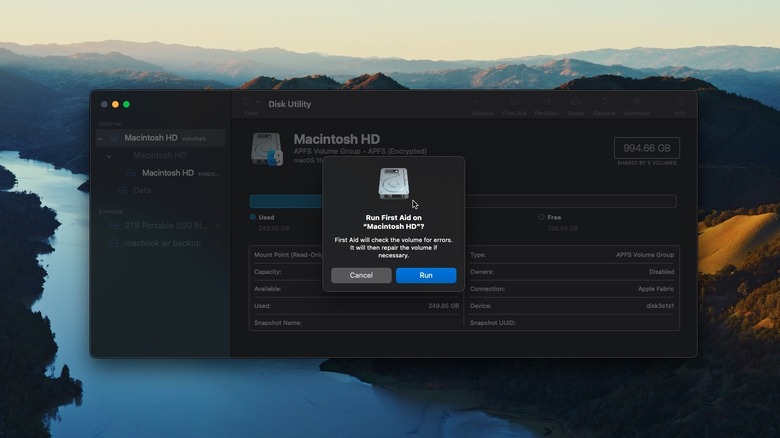Click Run to start First Aid
This screenshot has height=438, width=780.
pos(426,275)
